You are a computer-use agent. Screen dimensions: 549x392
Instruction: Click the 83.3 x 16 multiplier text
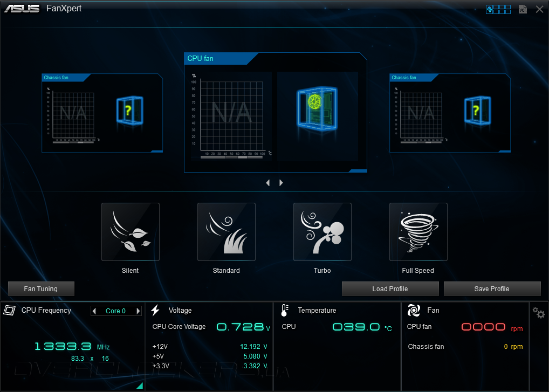pyautogui.click(x=90, y=359)
